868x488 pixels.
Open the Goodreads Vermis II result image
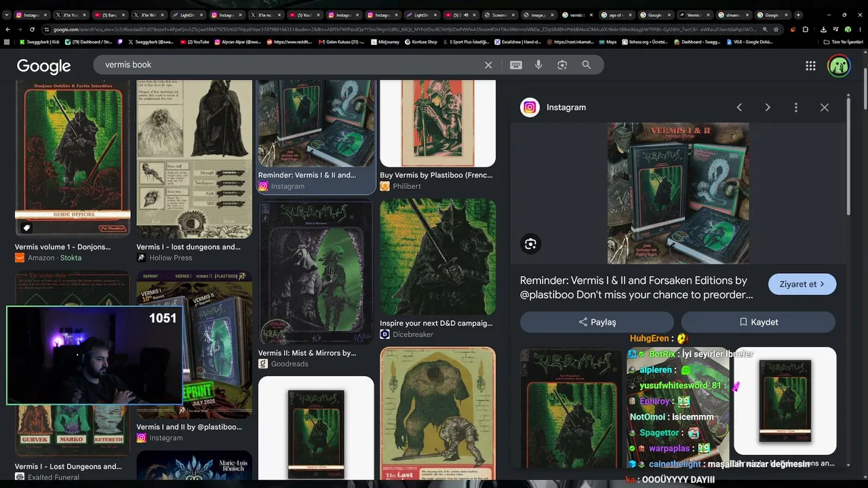pyautogui.click(x=315, y=272)
